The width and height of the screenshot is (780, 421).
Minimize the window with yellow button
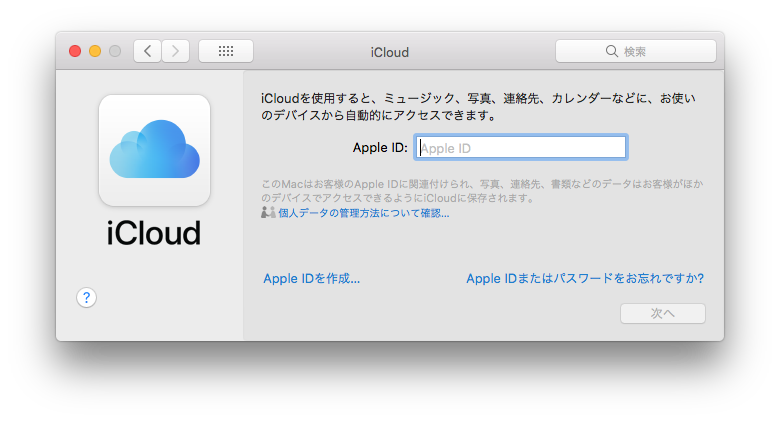[95, 51]
